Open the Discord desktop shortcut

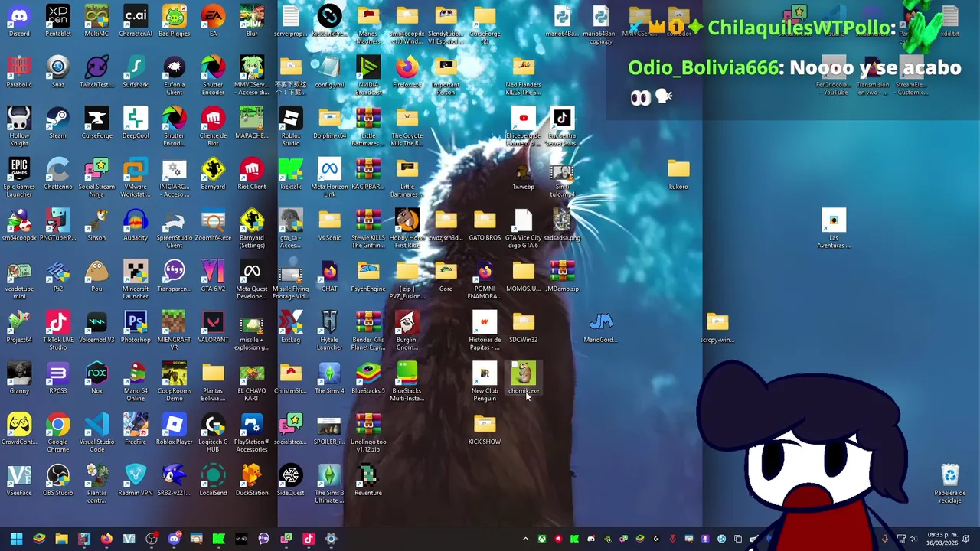tap(19, 21)
